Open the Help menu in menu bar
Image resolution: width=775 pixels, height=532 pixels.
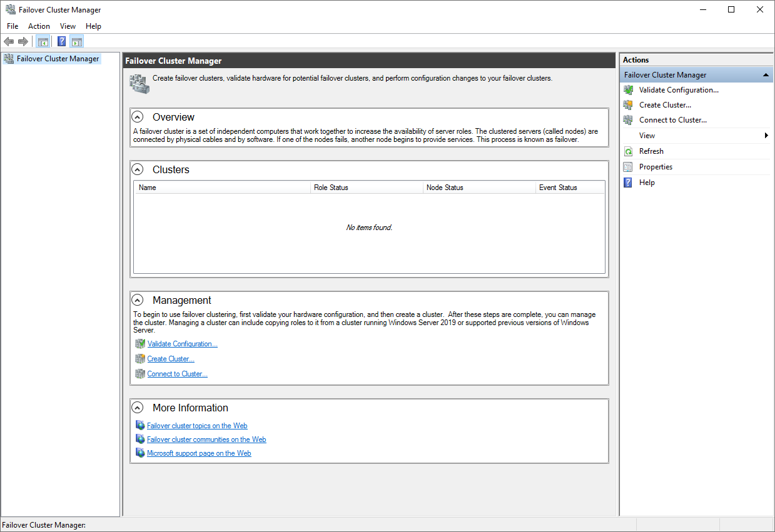coord(93,26)
